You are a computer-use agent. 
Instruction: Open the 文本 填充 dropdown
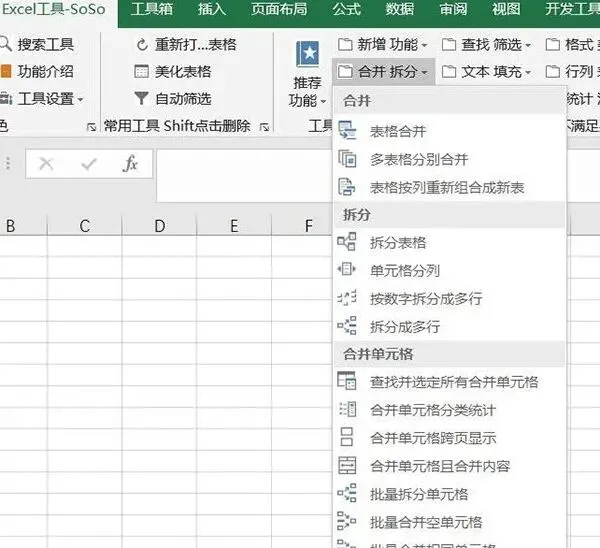click(x=486, y=72)
